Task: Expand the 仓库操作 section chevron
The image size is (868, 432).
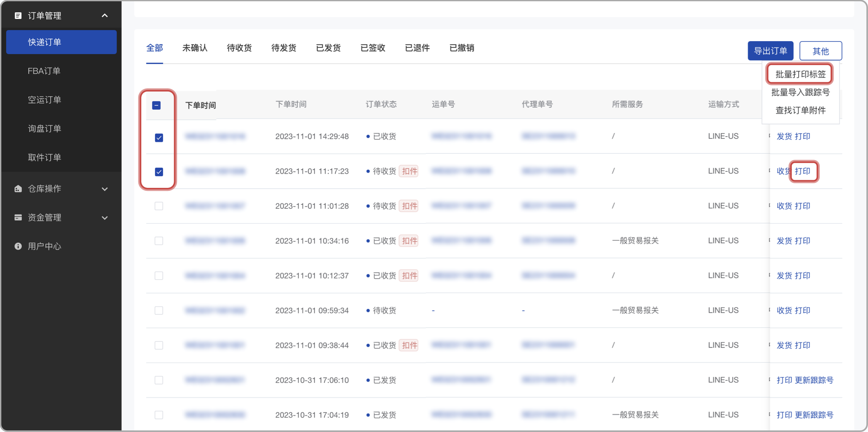Action: pos(105,189)
